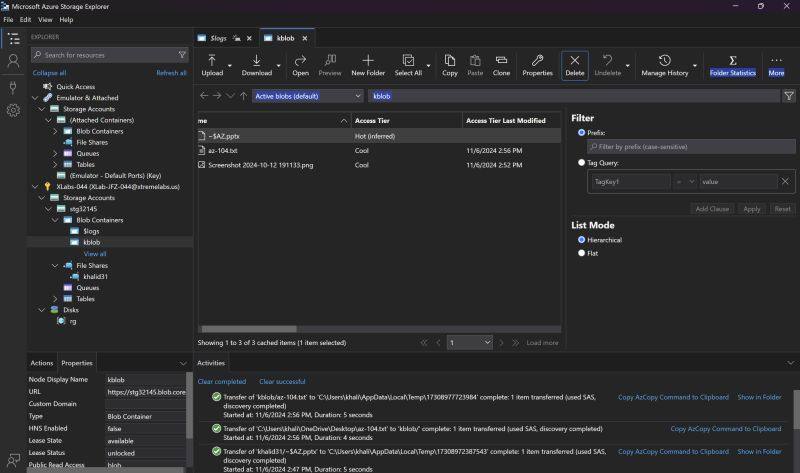The width and height of the screenshot is (800, 473).
Task: Select the Prefix filter radio button
Action: coord(581,132)
